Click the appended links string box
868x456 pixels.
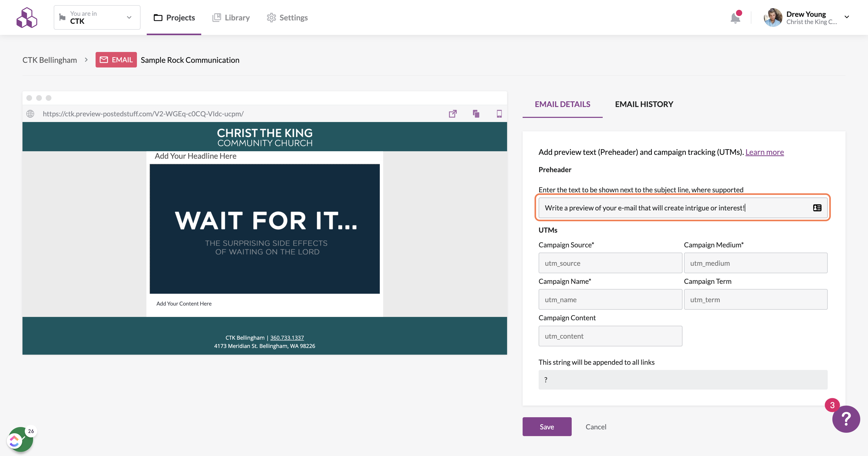[683, 379]
